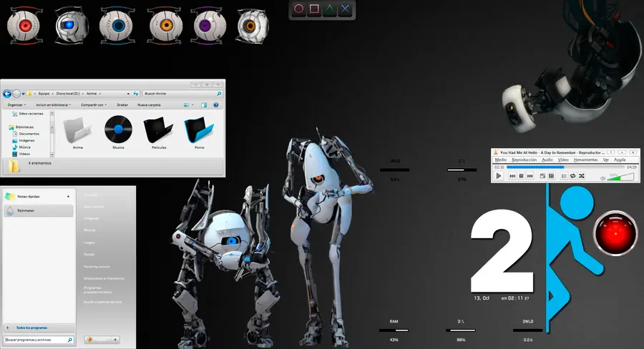644x349 pixels.
Task: Click the square symbol in PlayStation dock
Action: coord(315,9)
